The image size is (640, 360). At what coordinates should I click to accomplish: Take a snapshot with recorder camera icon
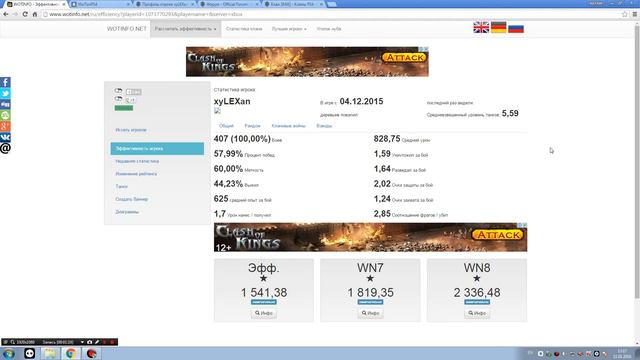point(89,342)
